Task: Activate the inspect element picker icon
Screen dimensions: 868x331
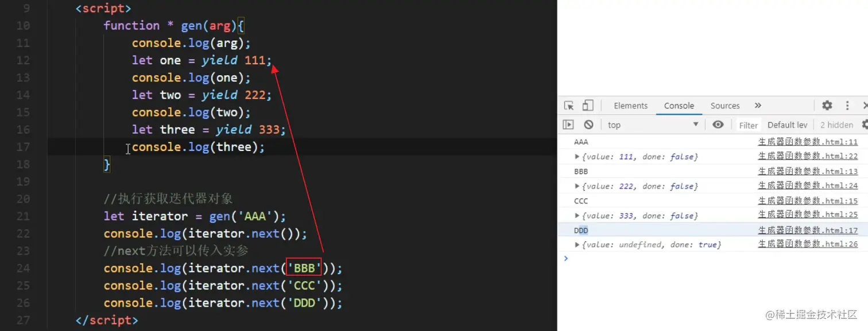Action: click(569, 106)
